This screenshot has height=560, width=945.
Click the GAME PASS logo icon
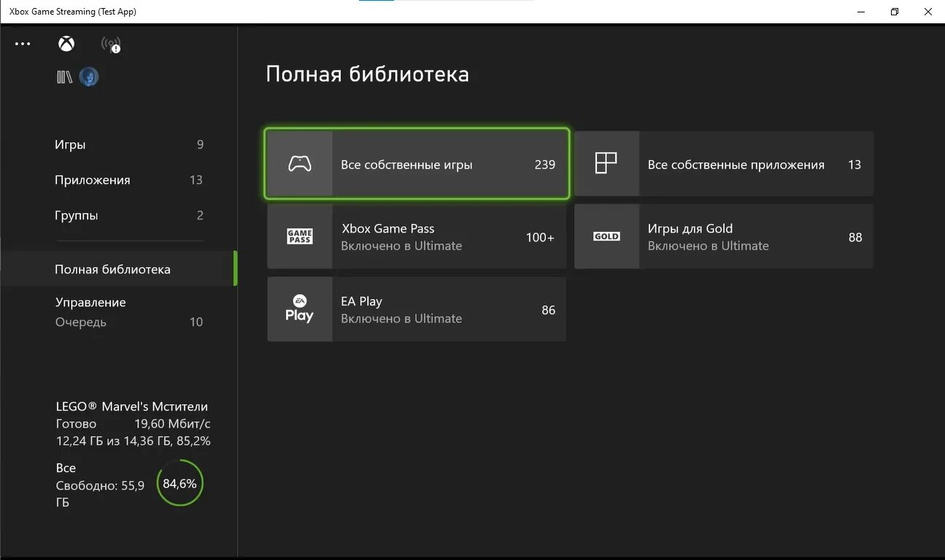coord(300,236)
